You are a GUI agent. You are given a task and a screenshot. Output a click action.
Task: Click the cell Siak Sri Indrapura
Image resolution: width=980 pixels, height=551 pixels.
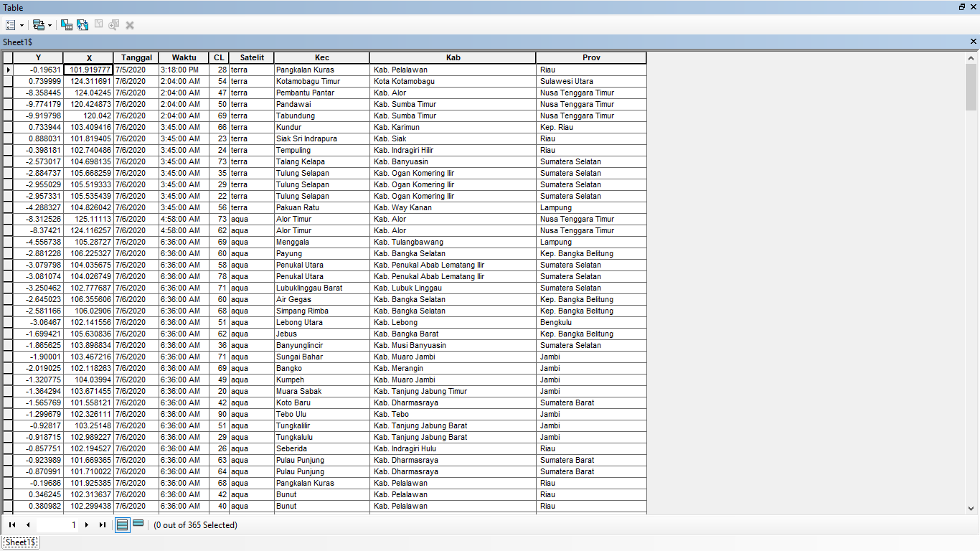tap(322, 138)
